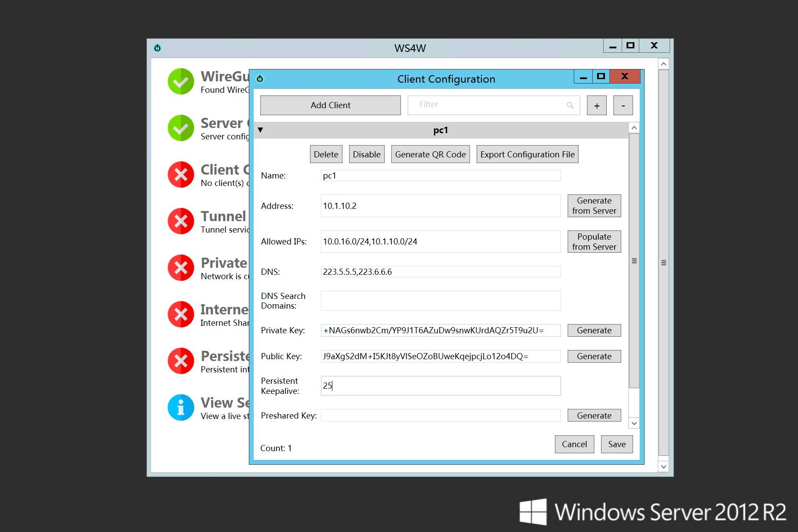798x532 pixels.
Task: Click Populate from Server for Allowed IPs
Action: pos(594,242)
